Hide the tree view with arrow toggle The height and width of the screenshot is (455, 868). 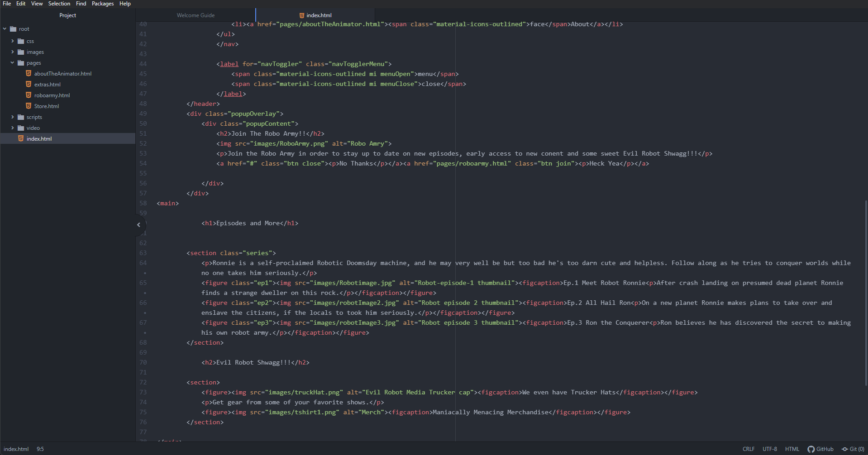pyautogui.click(x=139, y=225)
